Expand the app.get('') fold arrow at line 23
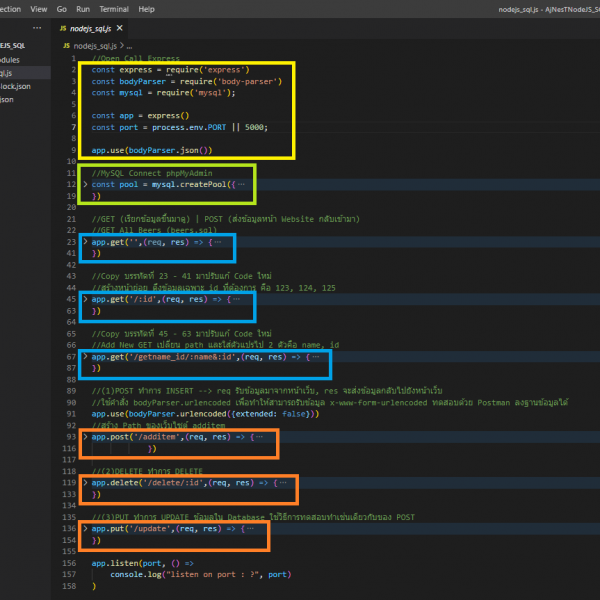This screenshot has width=600, height=600. (85, 242)
